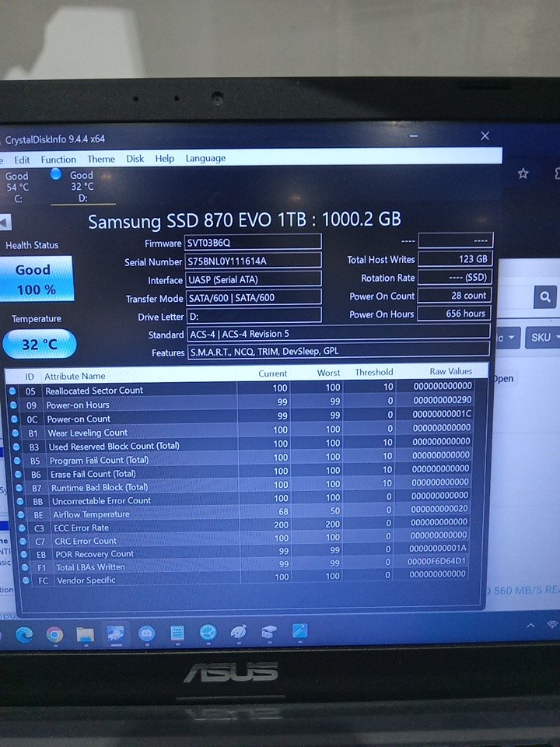Select the Power-on Count attribute row

coord(243,416)
